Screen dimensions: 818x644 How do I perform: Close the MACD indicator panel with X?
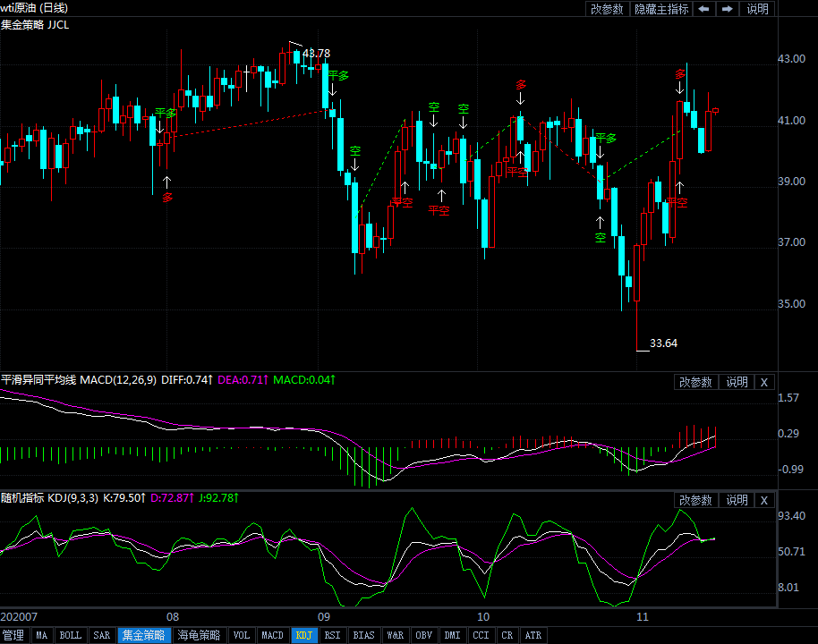[763, 382]
